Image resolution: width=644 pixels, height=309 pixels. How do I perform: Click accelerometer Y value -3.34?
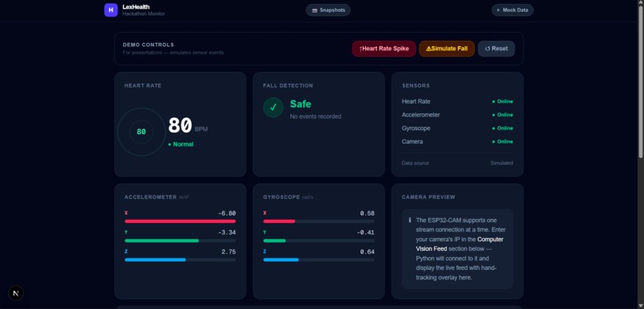pyautogui.click(x=227, y=232)
